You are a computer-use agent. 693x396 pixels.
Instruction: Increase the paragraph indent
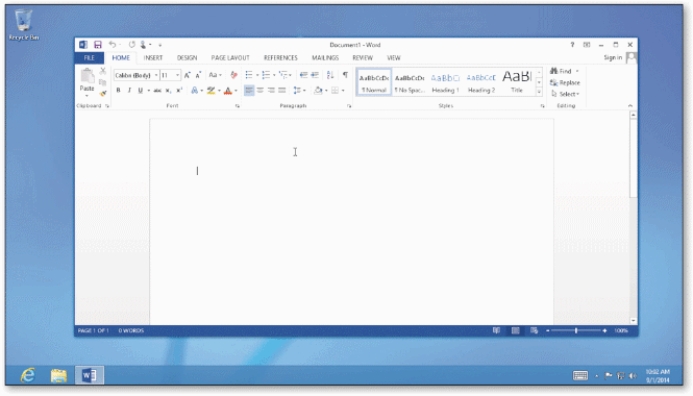tap(314, 75)
